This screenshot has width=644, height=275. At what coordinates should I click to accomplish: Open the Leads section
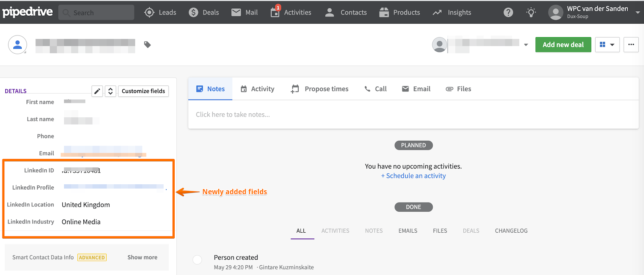coord(160,12)
